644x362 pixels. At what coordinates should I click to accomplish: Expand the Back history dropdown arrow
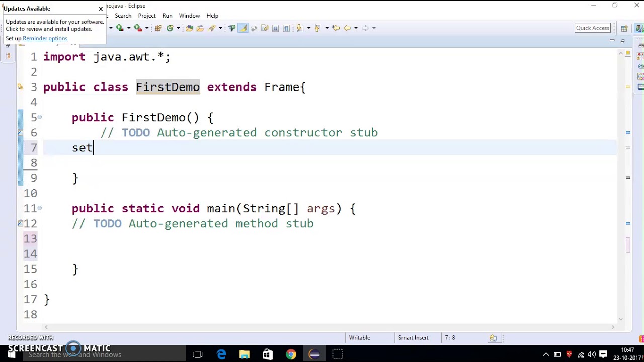(356, 28)
